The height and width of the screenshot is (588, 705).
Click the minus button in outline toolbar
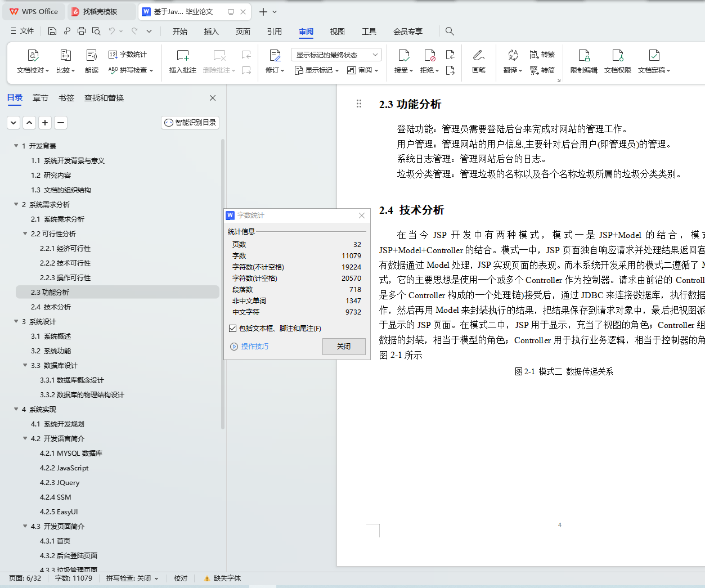(61, 122)
